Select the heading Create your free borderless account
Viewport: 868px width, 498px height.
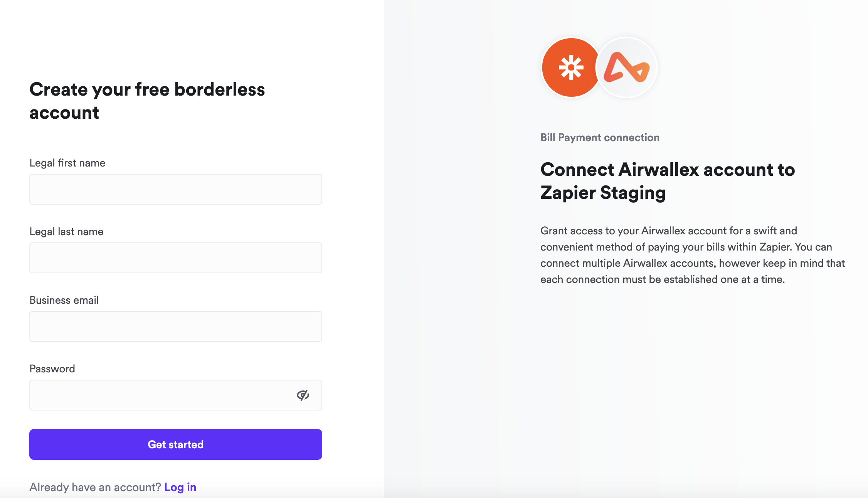(147, 101)
